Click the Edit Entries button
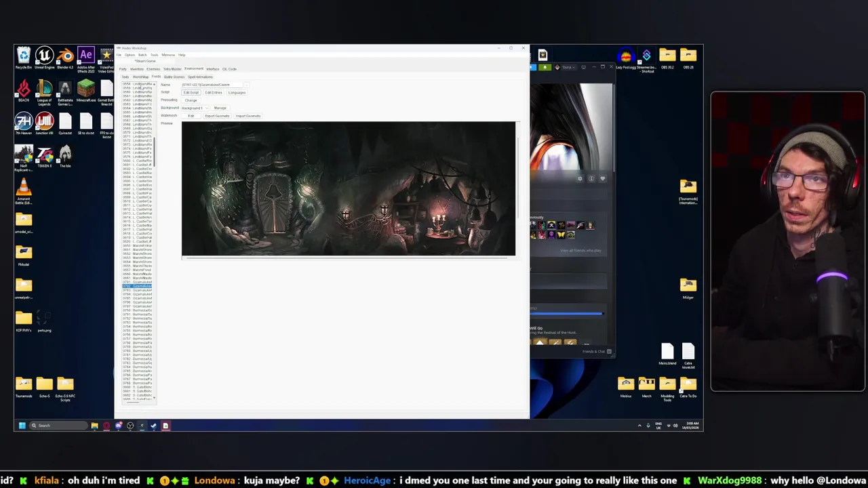 pos(214,93)
